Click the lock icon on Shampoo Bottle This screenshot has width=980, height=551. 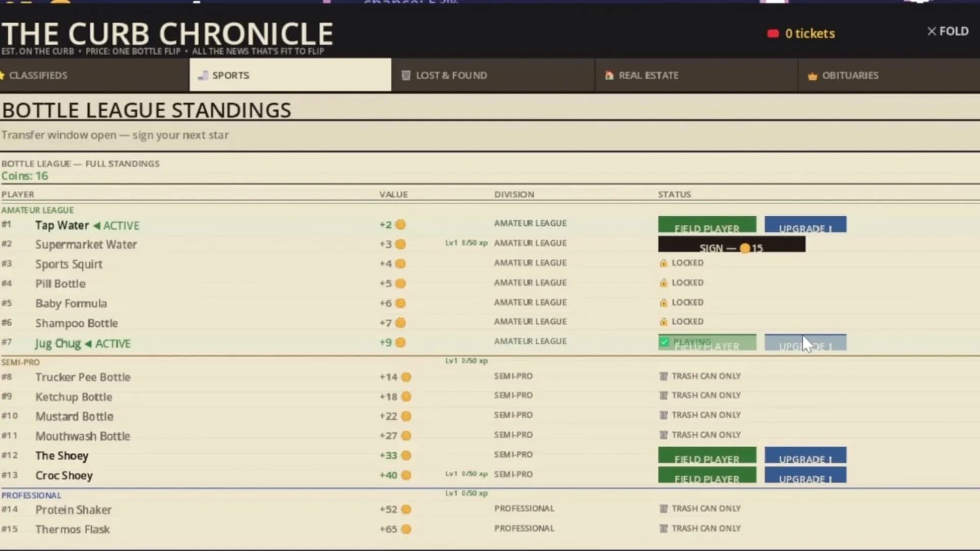(x=664, y=322)
